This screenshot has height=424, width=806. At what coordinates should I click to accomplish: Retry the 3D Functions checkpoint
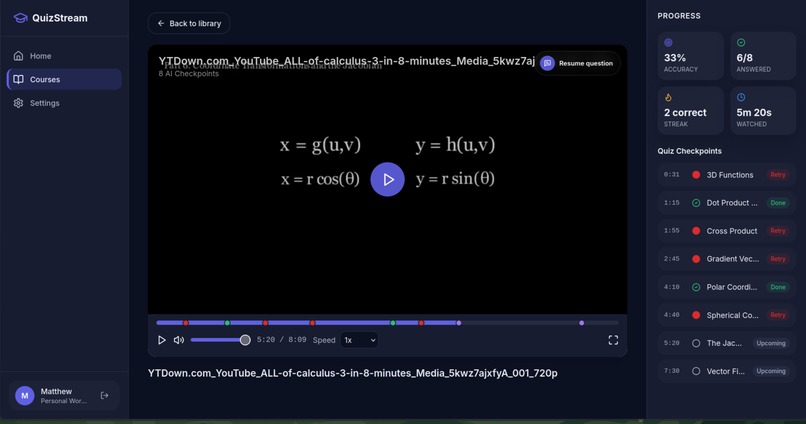click(x=778, y=175)
